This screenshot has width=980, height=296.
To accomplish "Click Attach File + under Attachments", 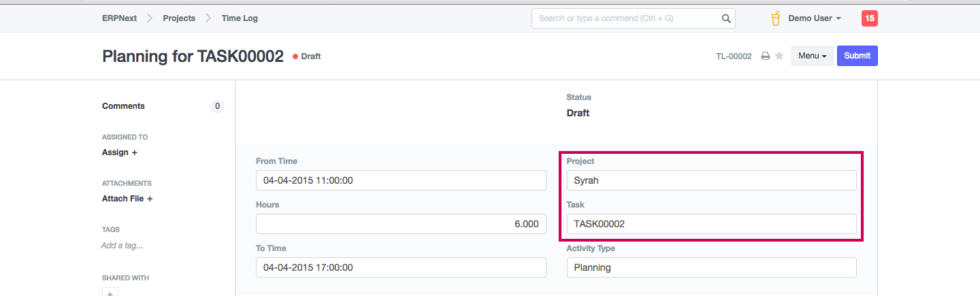I will click(x=127, y=199).
